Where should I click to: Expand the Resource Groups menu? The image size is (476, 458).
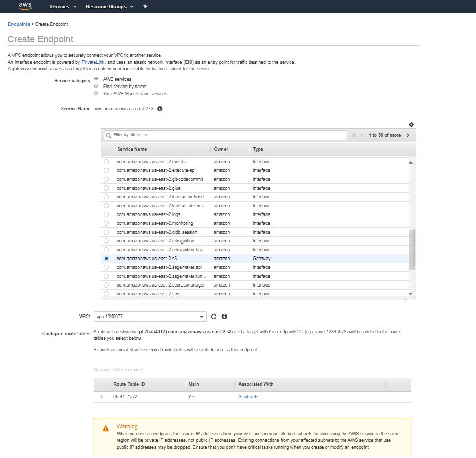(109, 7)
